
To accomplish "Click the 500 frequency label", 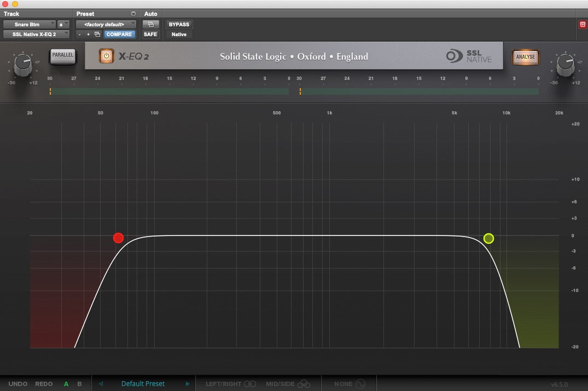I will pos(277,113).
